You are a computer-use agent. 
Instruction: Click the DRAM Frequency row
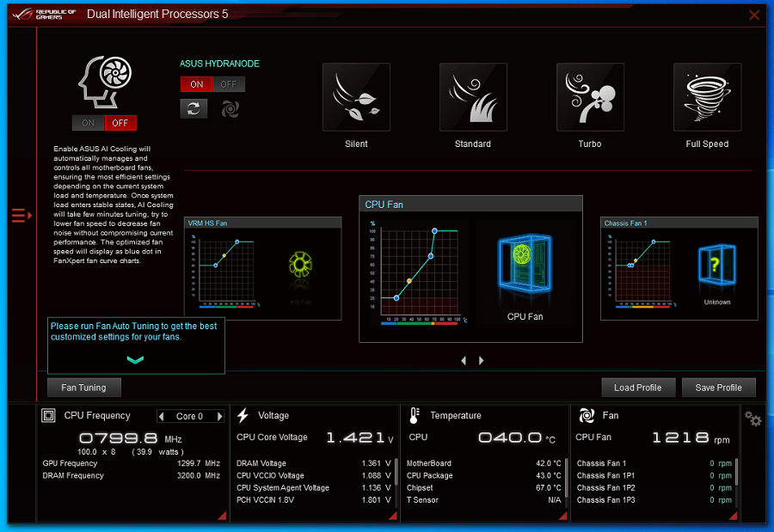tap(131, 476)
